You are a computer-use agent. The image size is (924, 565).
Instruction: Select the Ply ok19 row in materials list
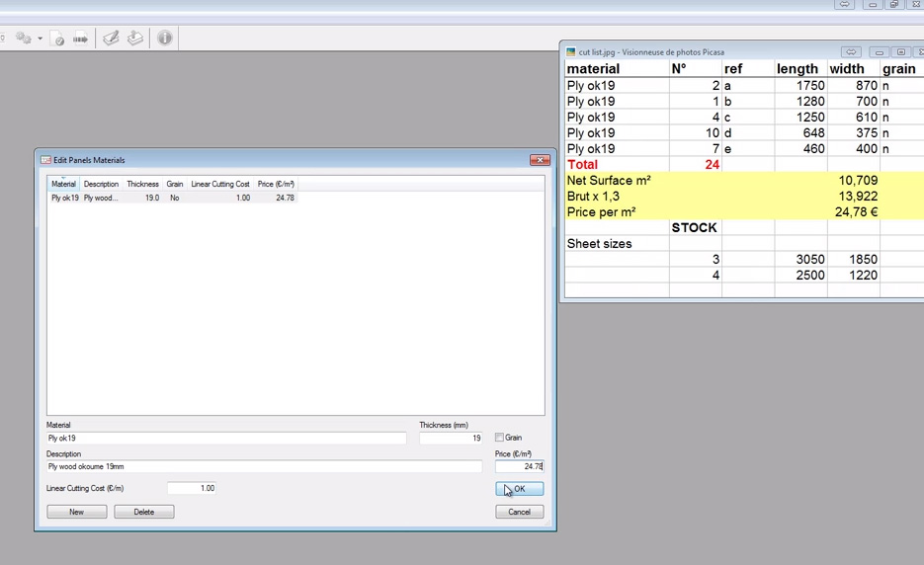173,198
